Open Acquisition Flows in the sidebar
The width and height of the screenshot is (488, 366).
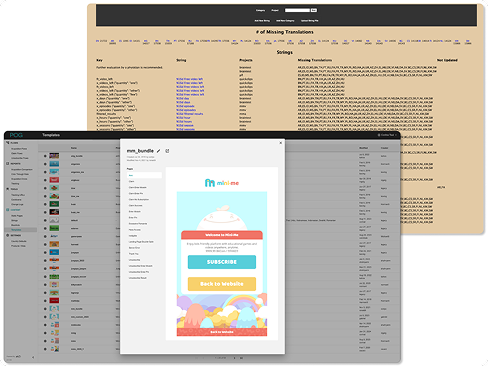coord(19,149)
